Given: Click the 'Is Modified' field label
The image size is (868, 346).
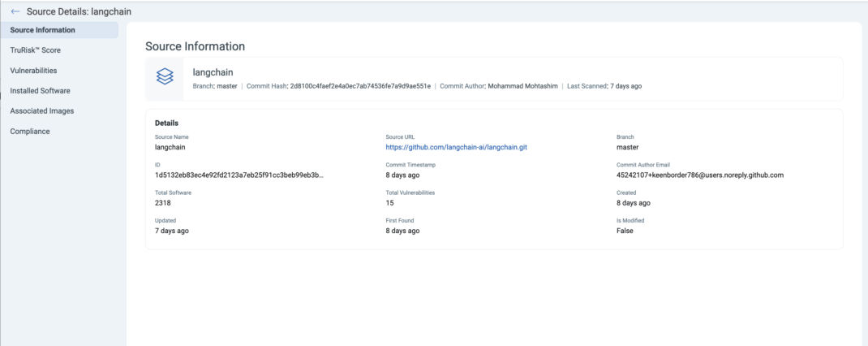Looking at the screenshot, I should tap(630, 220).
